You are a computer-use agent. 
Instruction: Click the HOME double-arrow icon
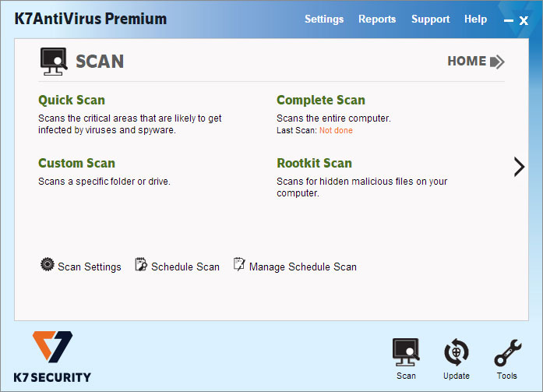coord(497,62)
